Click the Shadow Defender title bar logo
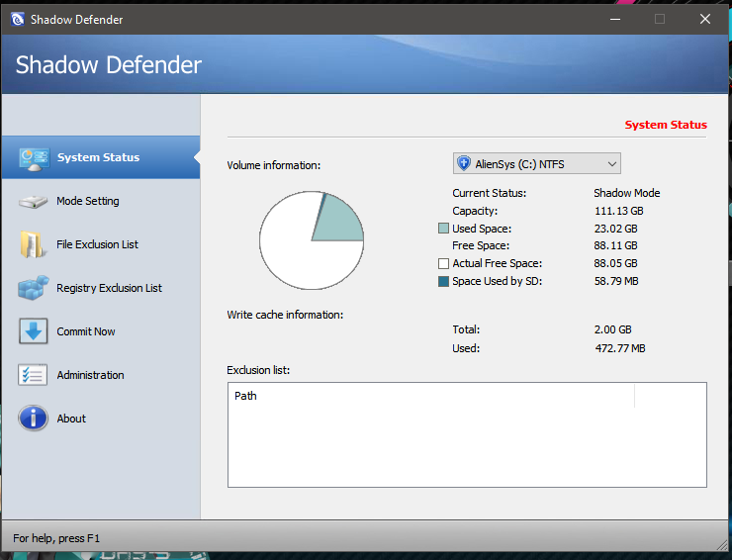The height and width of the screenshot is (560, 732). pyautogui.click(x=16, y=19)
